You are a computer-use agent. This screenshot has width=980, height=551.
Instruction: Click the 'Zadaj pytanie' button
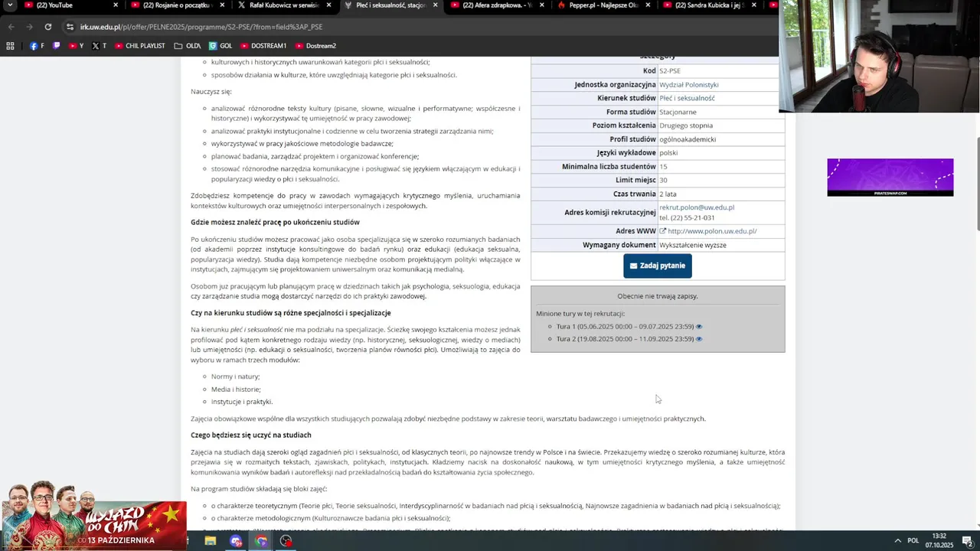pos(658,266)
